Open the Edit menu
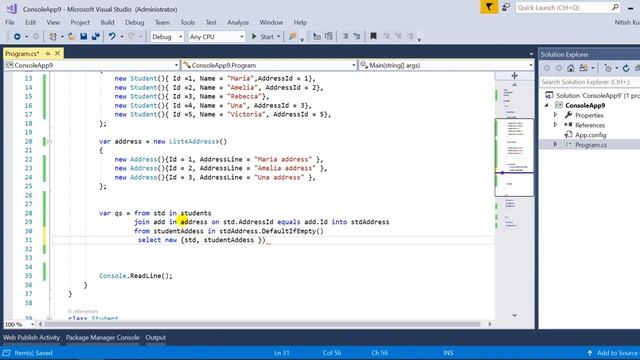 point(31,22)
